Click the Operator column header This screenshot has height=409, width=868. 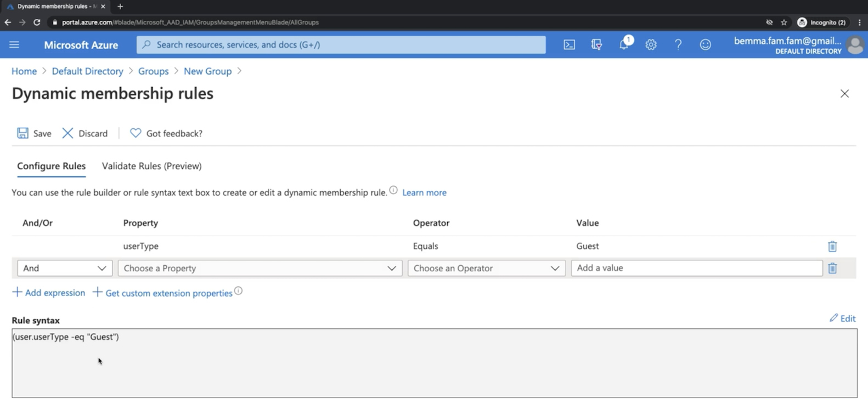(x=431, y=223)
